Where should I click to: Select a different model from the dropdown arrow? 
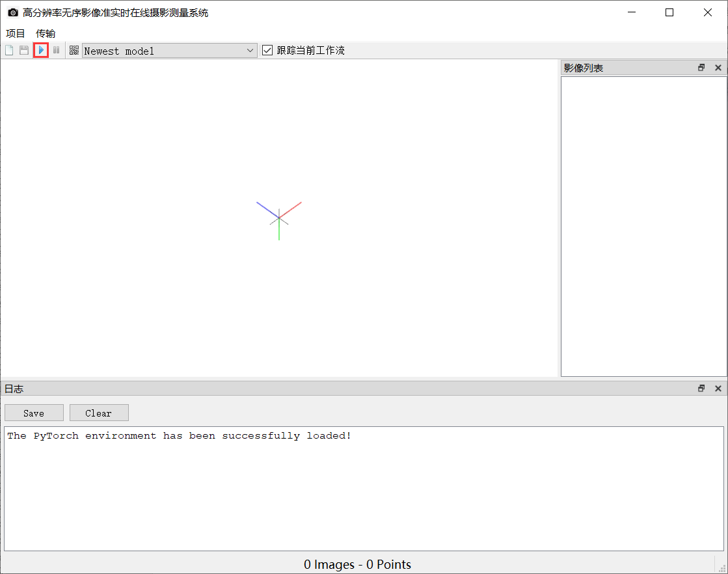(x=250, y=50)
